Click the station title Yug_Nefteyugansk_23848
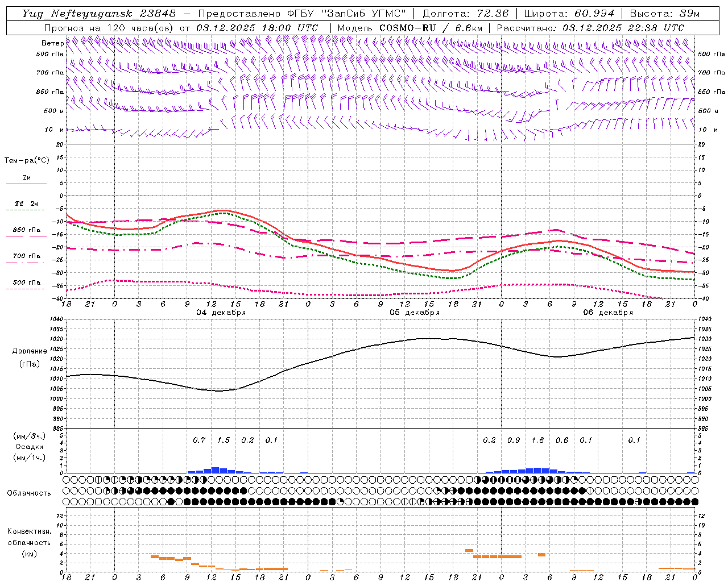 [x=99, y=14]
